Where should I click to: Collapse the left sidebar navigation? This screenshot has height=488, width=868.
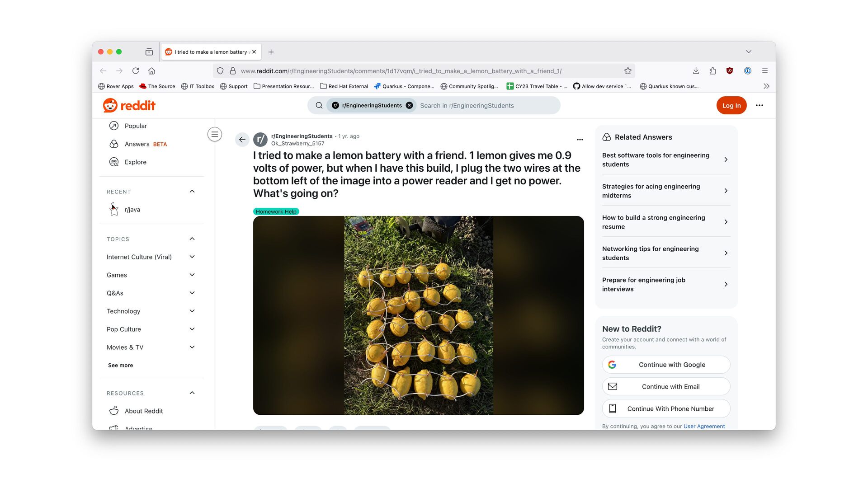[x=215, y=134]
